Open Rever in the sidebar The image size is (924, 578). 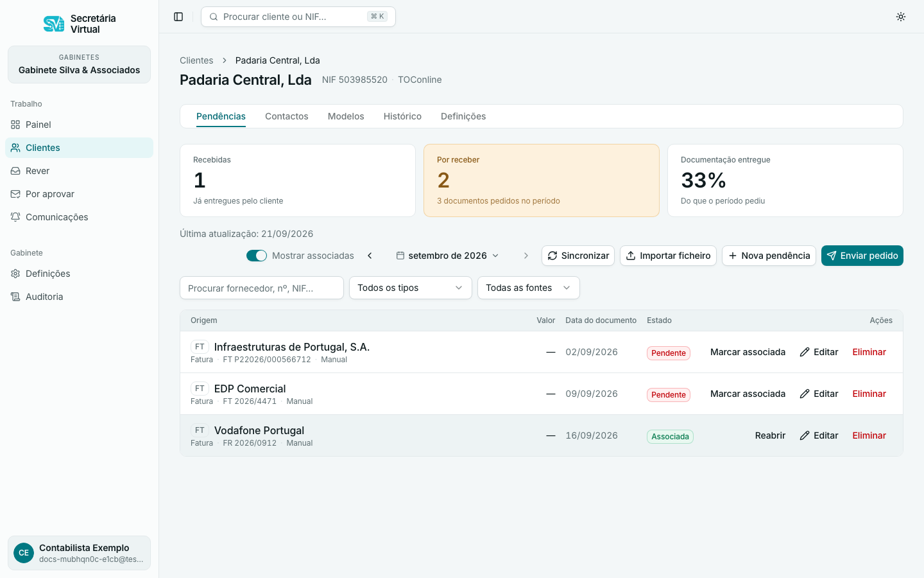80,171
